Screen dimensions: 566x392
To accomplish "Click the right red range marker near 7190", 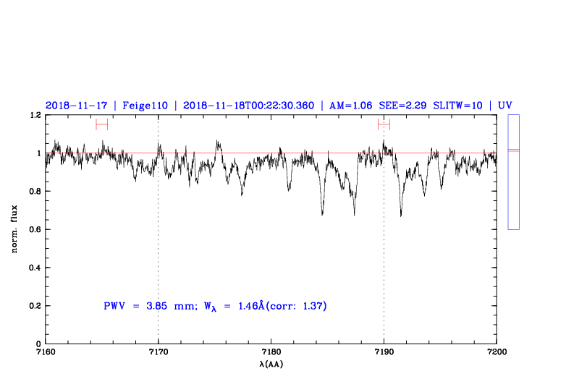I will tap(384, 124).
